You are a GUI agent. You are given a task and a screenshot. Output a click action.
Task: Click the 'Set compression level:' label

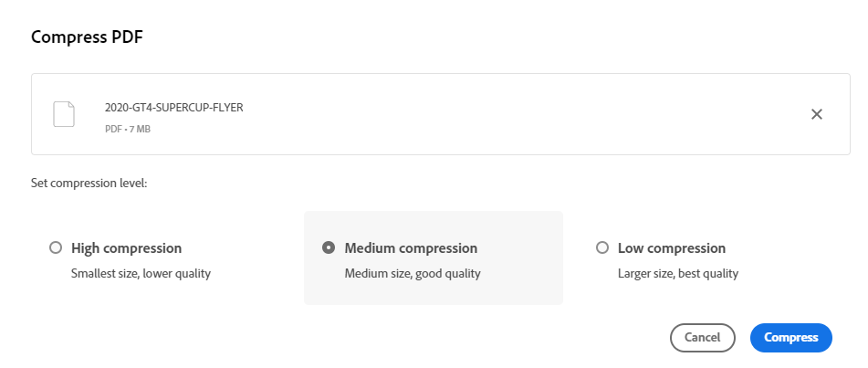(89, 183)
